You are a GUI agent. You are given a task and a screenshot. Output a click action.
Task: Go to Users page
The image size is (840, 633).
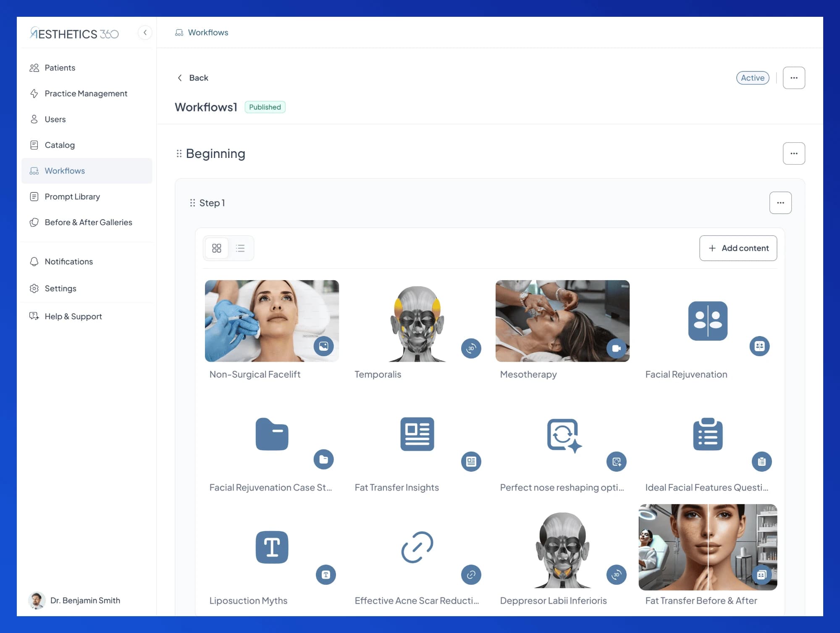click(87, 119)
